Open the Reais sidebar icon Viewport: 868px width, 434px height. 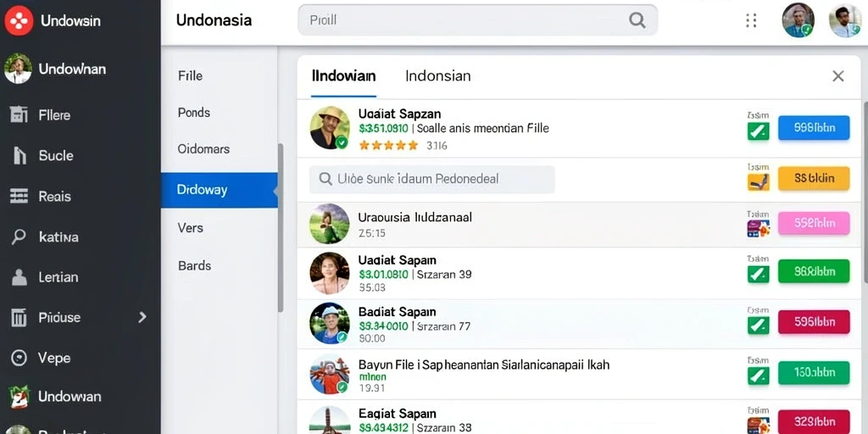[x=19, y=196]
